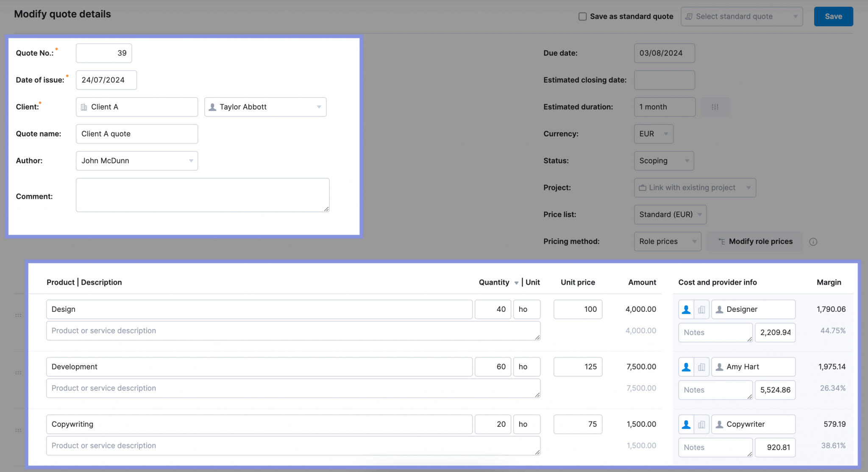Click the drag handle on the Design row
Viewport: 868px width, 472px height.
click(x=19, y=315)
